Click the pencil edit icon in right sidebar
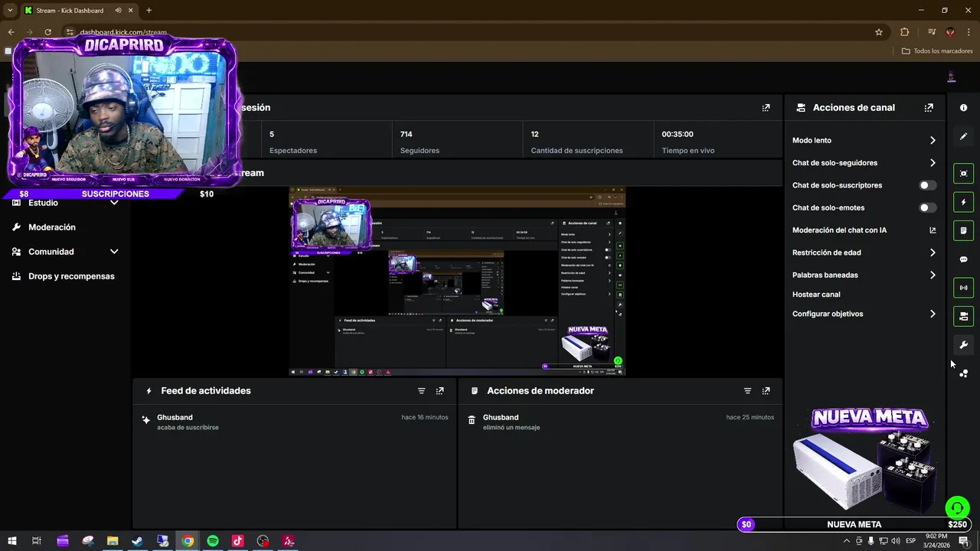Screen dimensions: 980x551 [x=963, y=136]
